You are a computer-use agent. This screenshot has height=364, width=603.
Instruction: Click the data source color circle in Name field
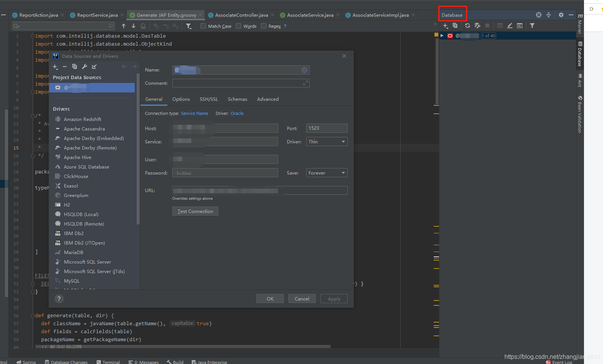click(x=304, y=70)
